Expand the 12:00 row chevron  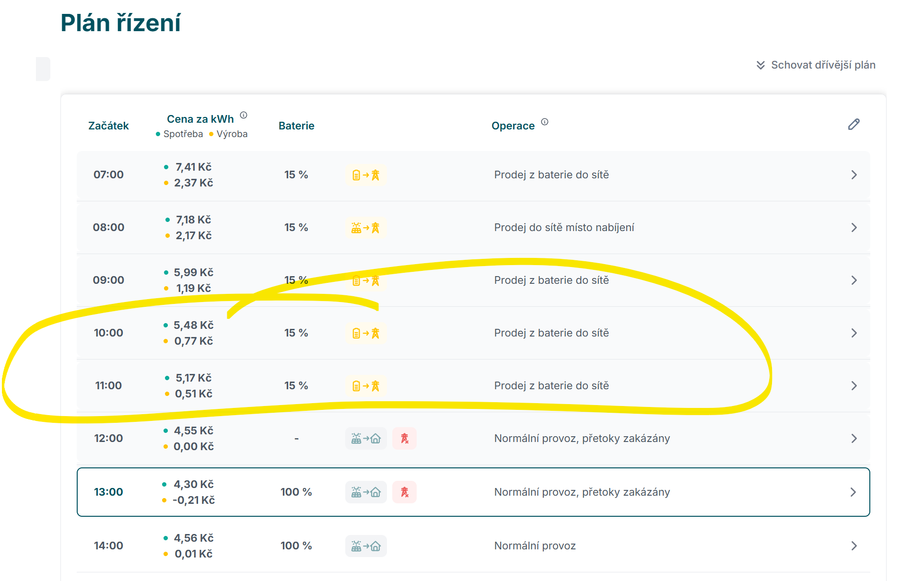[x=854, y=439]
